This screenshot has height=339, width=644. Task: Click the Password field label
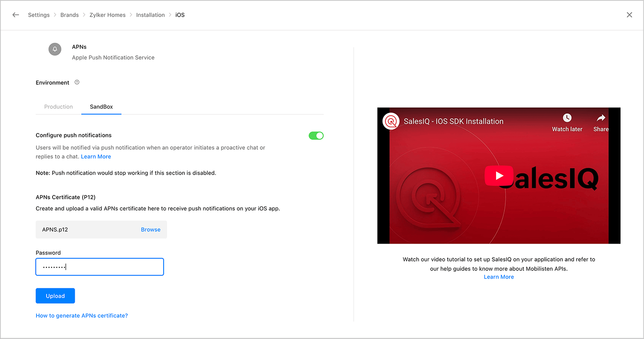click(x=48, y=253)
